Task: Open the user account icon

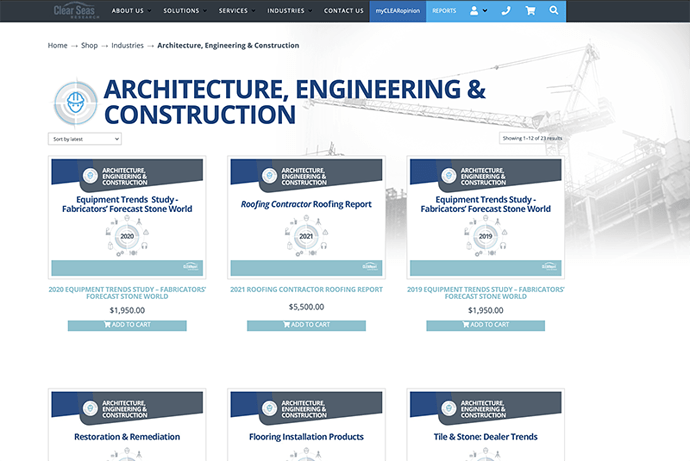Action: tap(474, 11)
